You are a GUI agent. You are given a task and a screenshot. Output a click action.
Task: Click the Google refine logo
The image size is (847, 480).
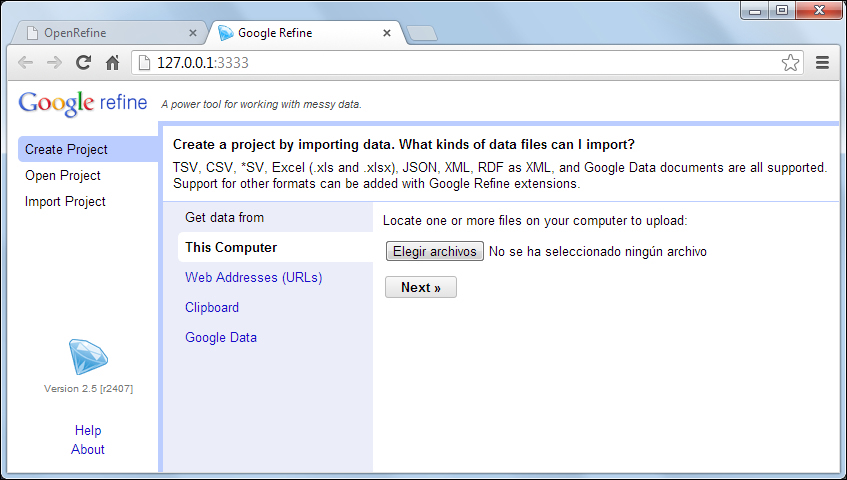83,103
